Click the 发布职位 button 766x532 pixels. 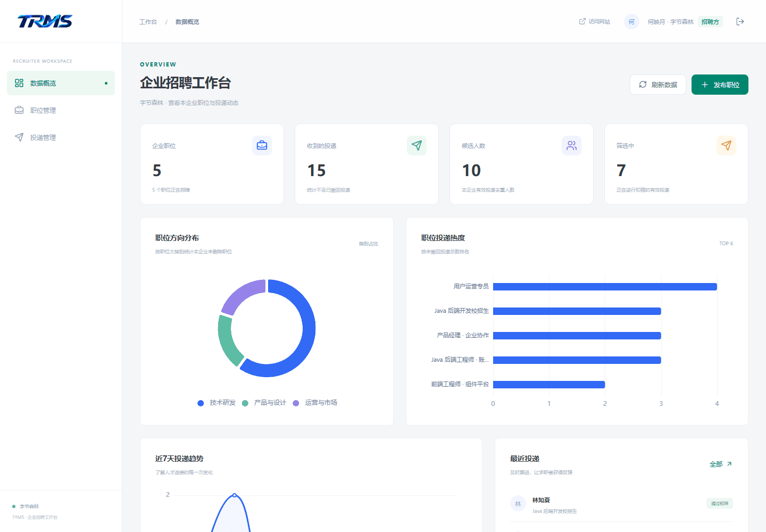point(720,85)
